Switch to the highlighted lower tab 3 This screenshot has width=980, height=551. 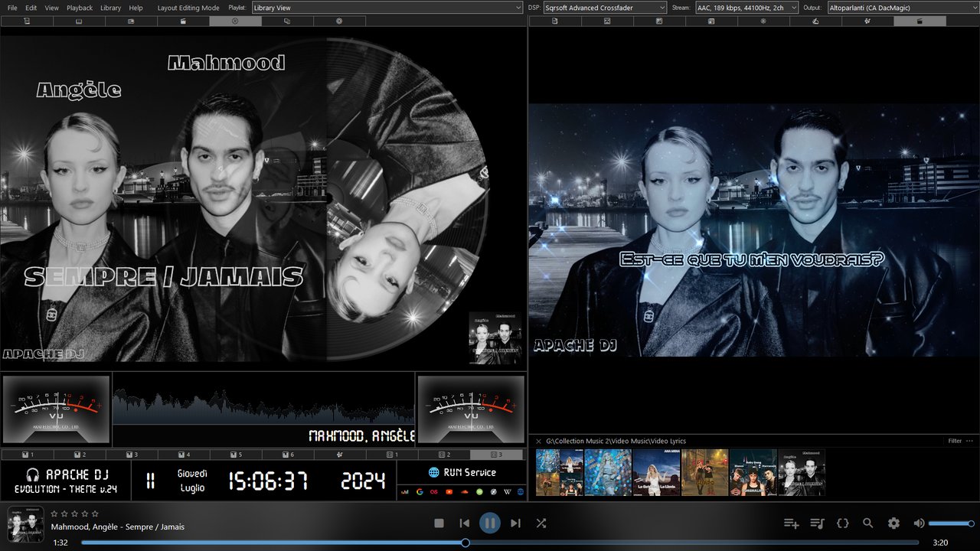[496, 455]
